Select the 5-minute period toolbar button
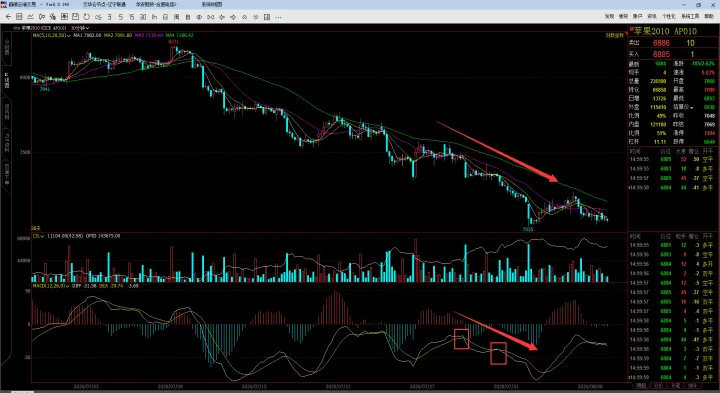 tap(121, 17)
